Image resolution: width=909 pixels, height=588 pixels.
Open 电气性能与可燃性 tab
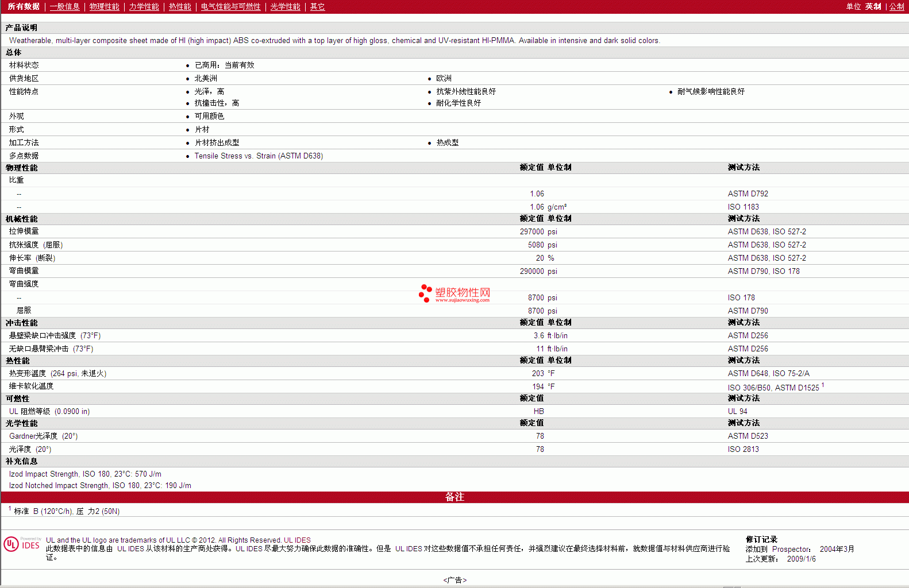tap(230, 7)
